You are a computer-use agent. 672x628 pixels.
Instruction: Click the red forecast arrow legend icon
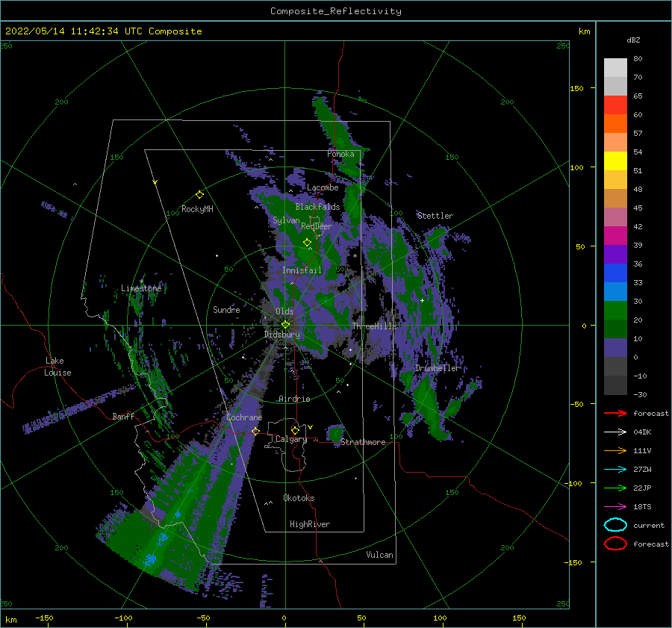(x=615, y=413)
